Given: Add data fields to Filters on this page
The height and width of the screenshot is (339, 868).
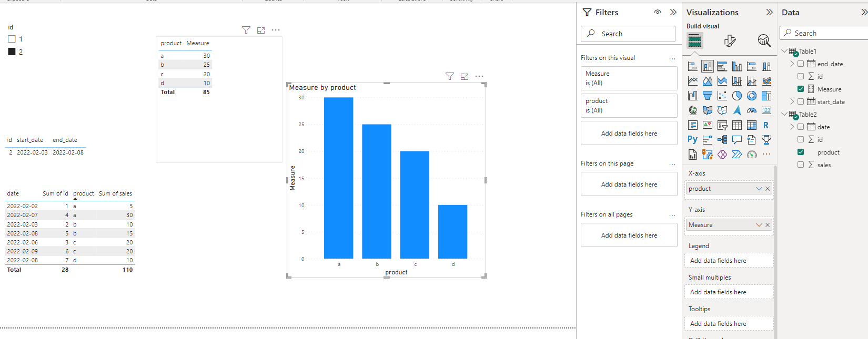Looking at the screenshot, I should pos(629,184).
